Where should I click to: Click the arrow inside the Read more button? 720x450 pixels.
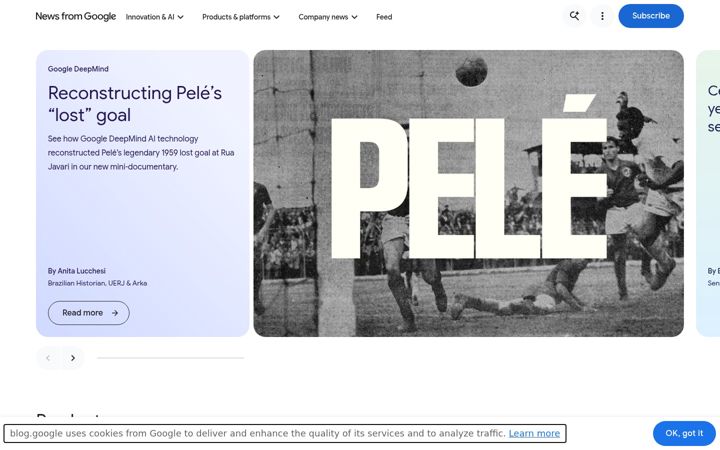click(x=115, y=313)
